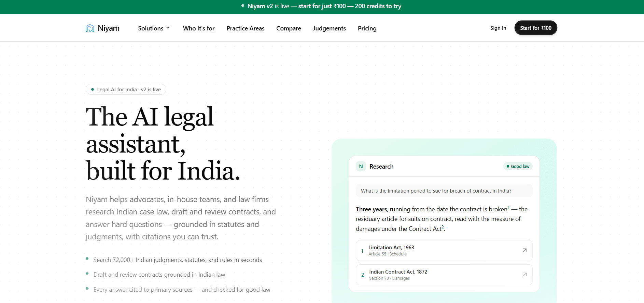
Task: Click the Legal AI for India v2 badge
Action: (126, 89)
